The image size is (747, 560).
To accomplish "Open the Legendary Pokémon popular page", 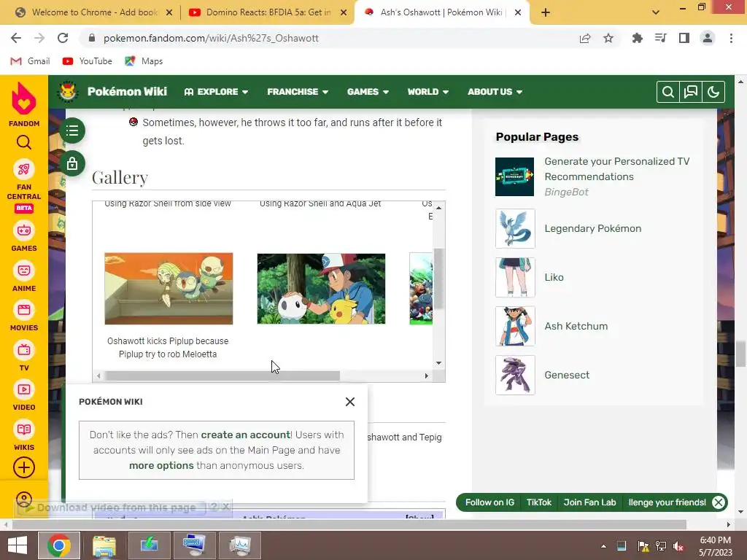I will (592, 228).
